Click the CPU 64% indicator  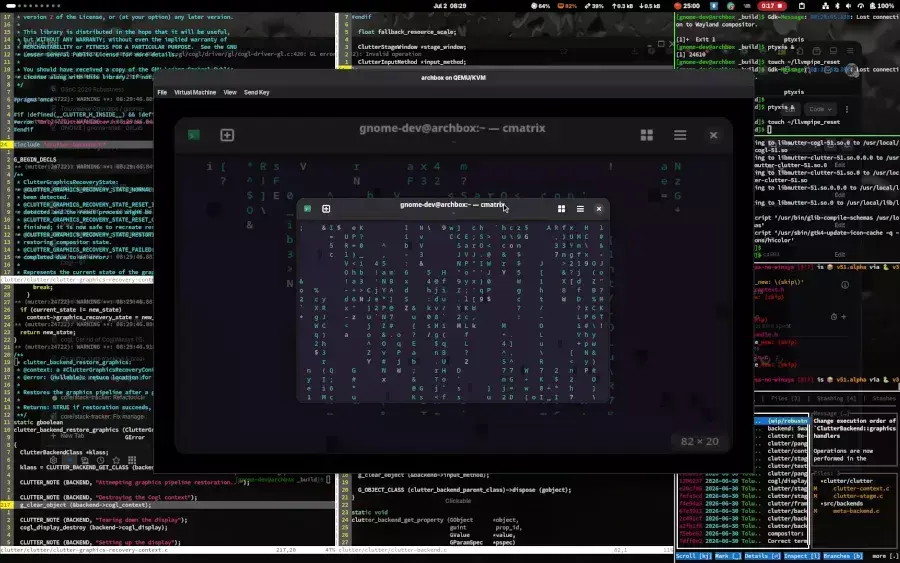tap(541, 6)
